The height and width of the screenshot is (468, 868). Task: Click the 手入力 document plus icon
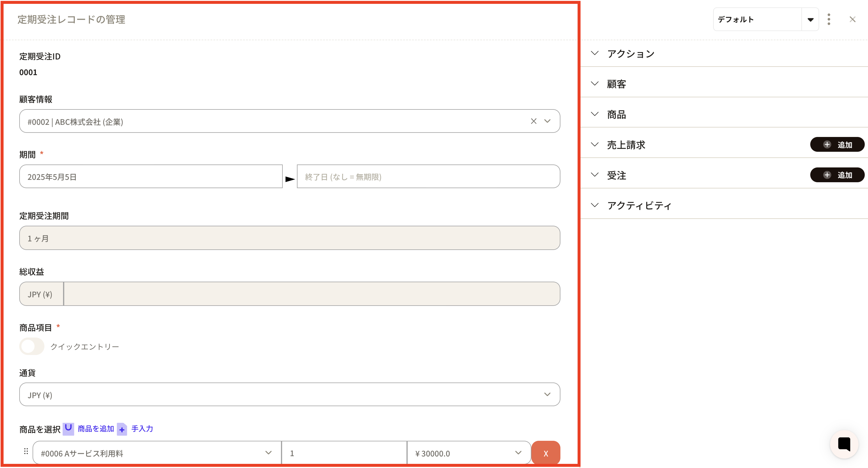pos(122,429)
